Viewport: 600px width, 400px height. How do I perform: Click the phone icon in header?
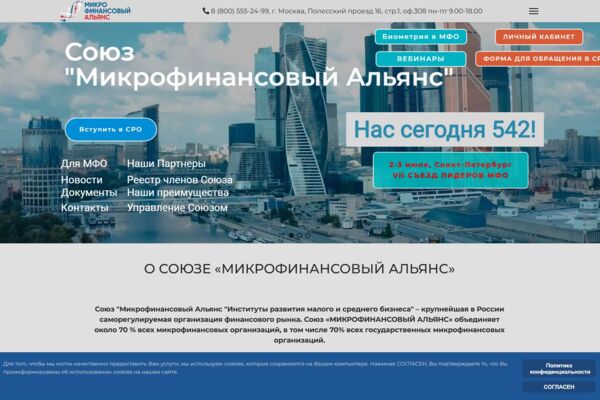[205, 11]
